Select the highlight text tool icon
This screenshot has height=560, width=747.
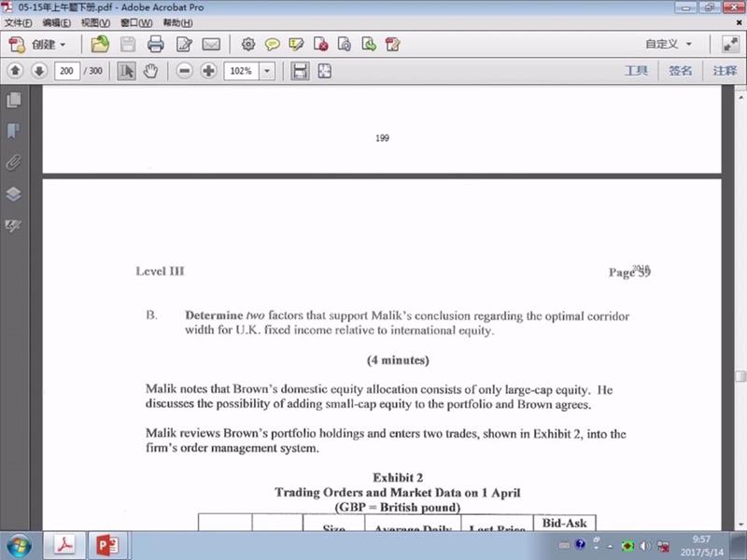pyautogui.click(x=296, y=45)
